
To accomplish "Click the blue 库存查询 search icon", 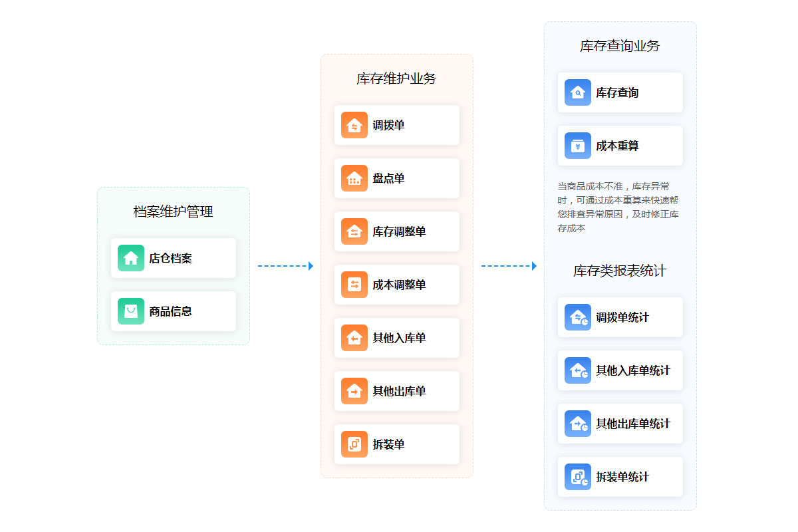I will (578, 92).
